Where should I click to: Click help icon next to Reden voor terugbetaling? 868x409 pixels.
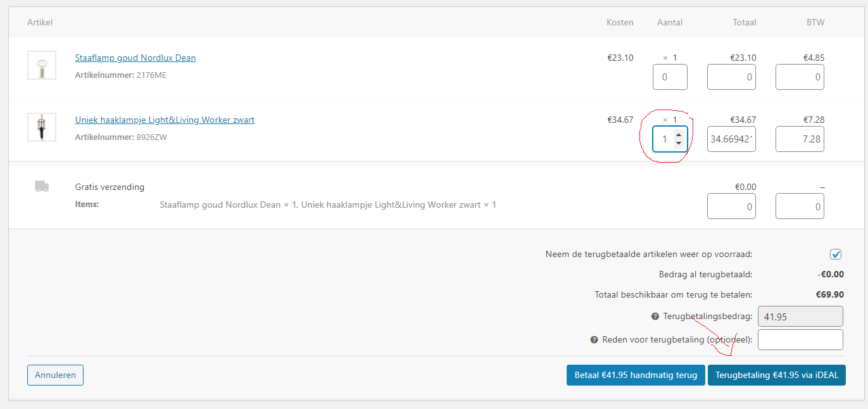pos(594,340)
